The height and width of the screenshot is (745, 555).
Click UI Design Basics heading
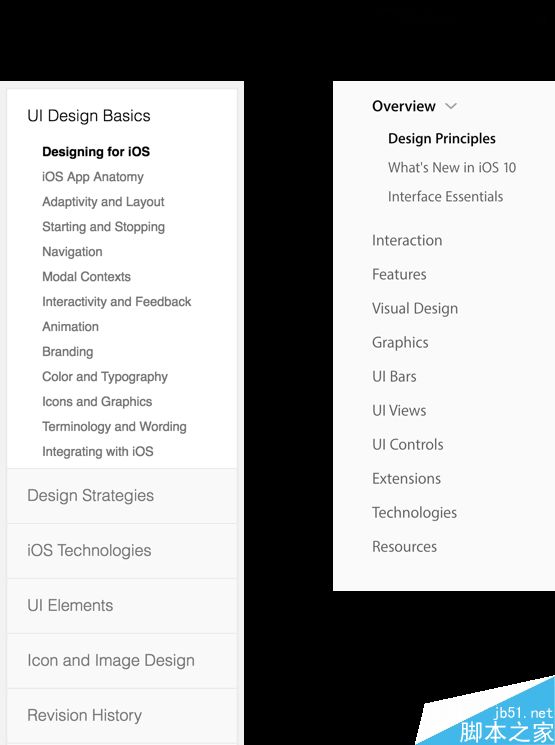(x=89, y=116)
